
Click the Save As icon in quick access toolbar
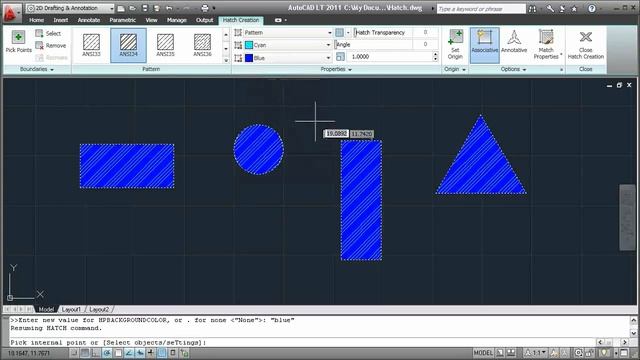pos(156,8)
